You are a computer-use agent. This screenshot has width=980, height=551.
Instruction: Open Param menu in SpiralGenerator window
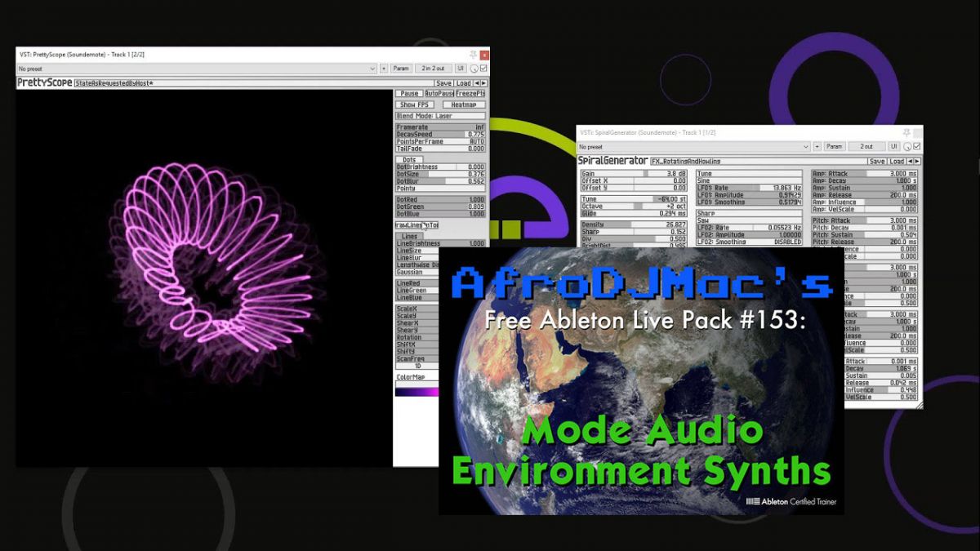pos(834,147)
